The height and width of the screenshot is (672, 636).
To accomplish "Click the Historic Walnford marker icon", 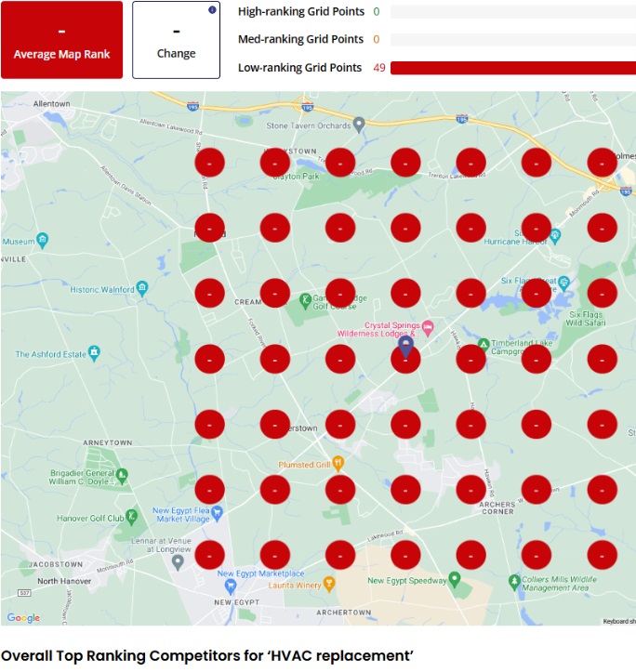I will (x=142, y=288).
